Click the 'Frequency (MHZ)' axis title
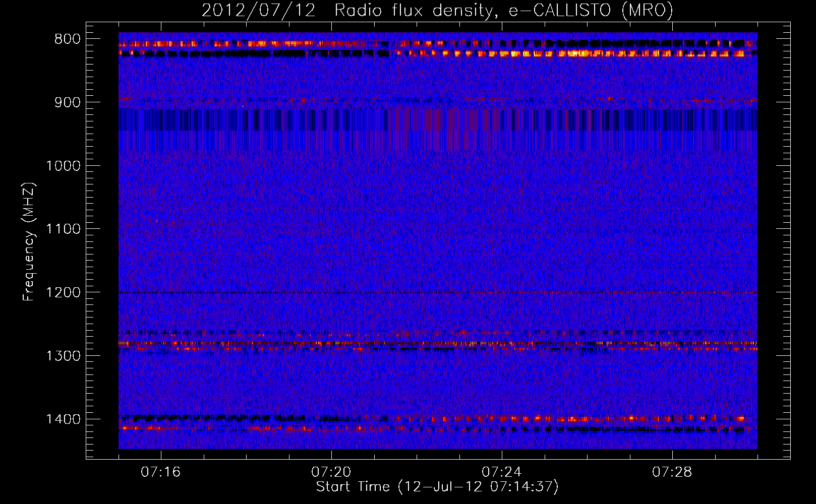 point(29,241)
